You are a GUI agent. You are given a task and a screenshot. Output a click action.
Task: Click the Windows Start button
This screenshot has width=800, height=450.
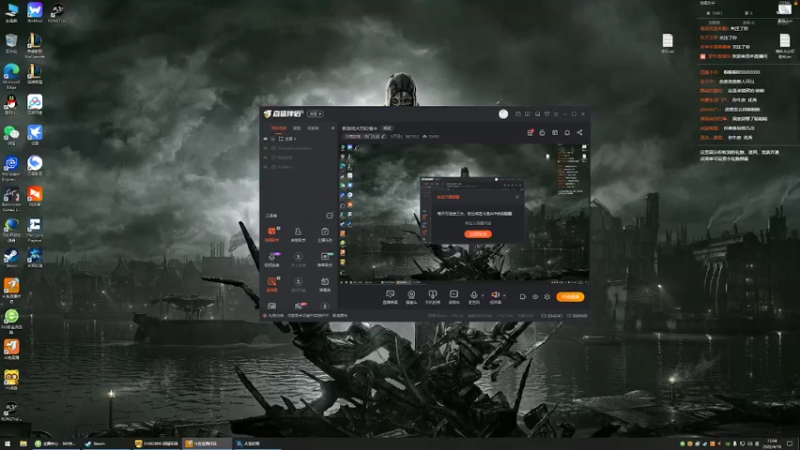[7, 444]
